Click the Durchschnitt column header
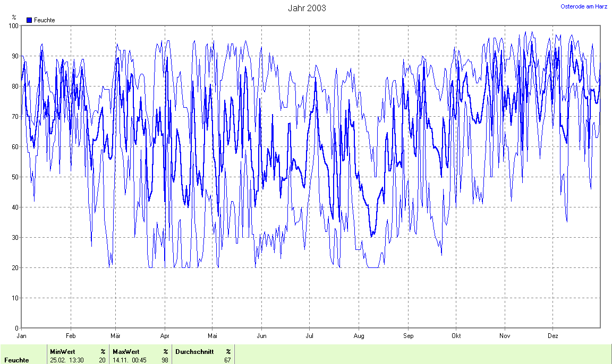The image size is (612, 364). pos(194,351)
